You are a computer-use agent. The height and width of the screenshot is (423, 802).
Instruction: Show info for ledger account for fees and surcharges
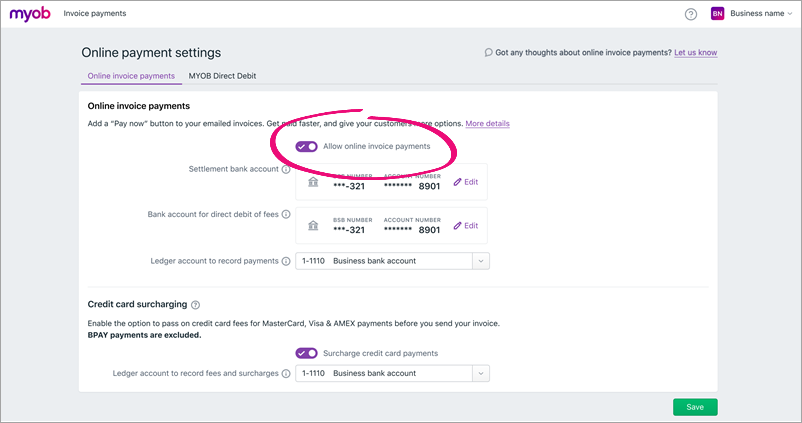(x=286, y=373)
